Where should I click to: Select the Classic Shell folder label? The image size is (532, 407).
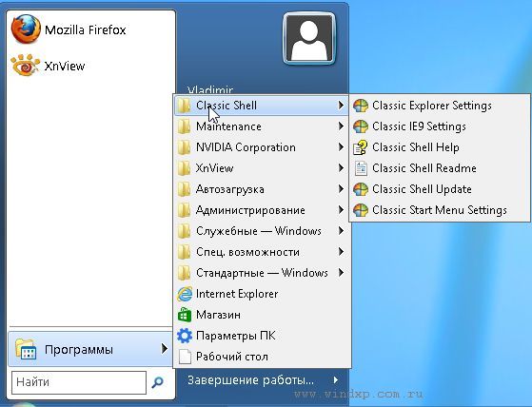click(x=227, y=106)
